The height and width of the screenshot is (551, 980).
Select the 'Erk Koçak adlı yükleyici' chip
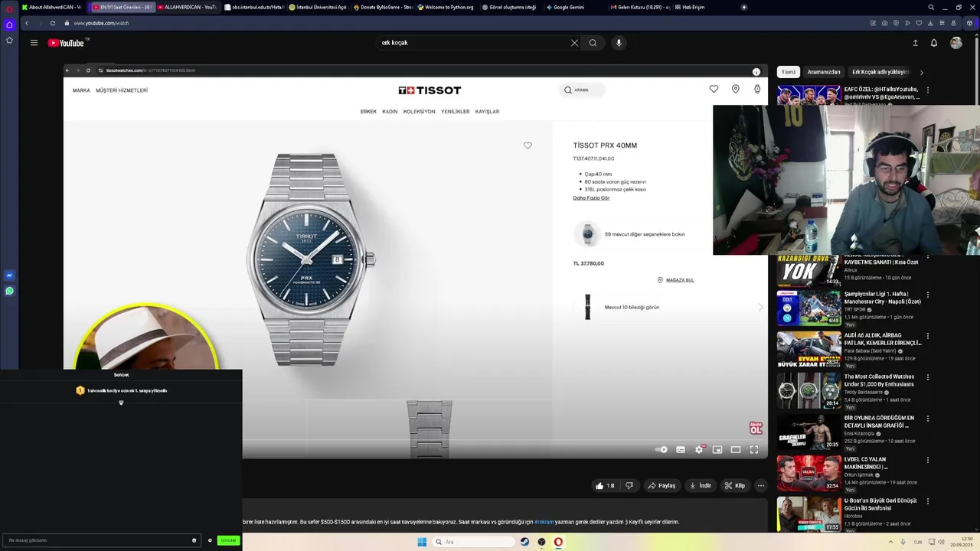(880, 72)
